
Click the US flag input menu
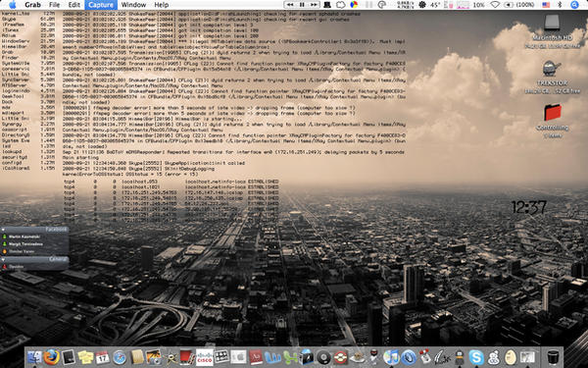(x=546, y=5)
